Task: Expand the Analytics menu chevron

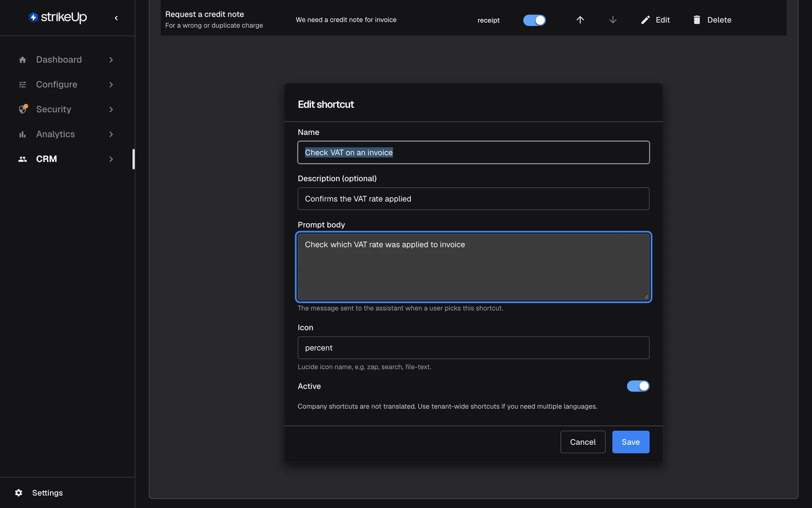Action: pyautogui.click(x=111, y=134)
